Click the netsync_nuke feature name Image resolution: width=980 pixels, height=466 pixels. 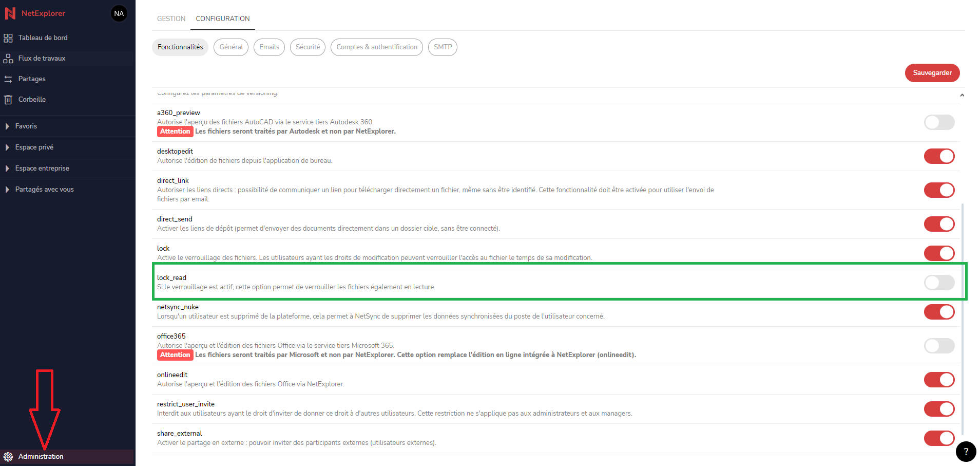178,307
